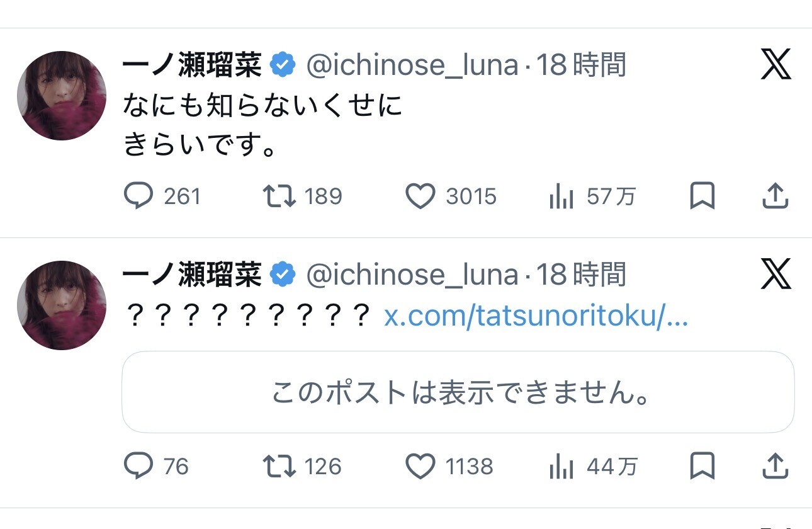Viewport: 812px width, 529px height.
Task: View analytics for the 57万 views post
Action: coord(561,197)
